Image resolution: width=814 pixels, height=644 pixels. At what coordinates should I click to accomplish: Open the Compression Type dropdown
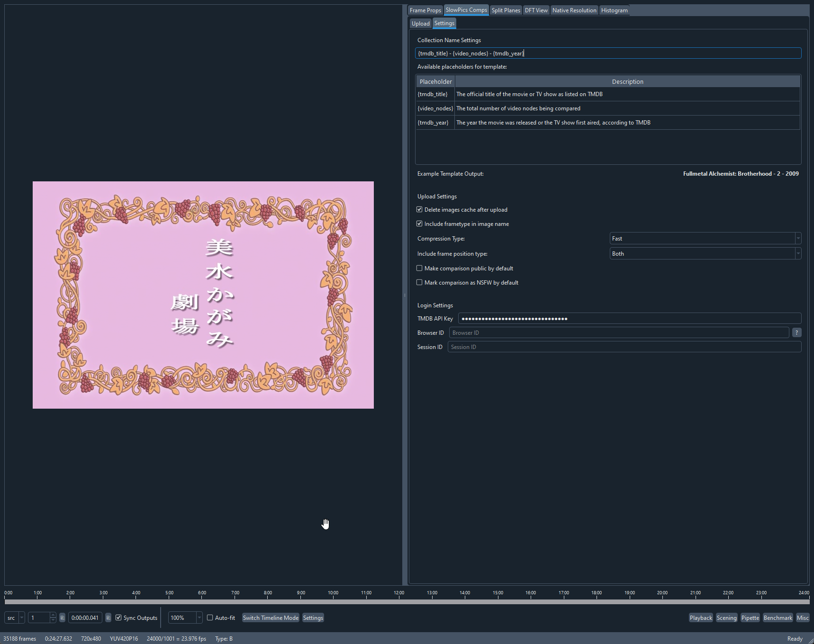(705, 238)
